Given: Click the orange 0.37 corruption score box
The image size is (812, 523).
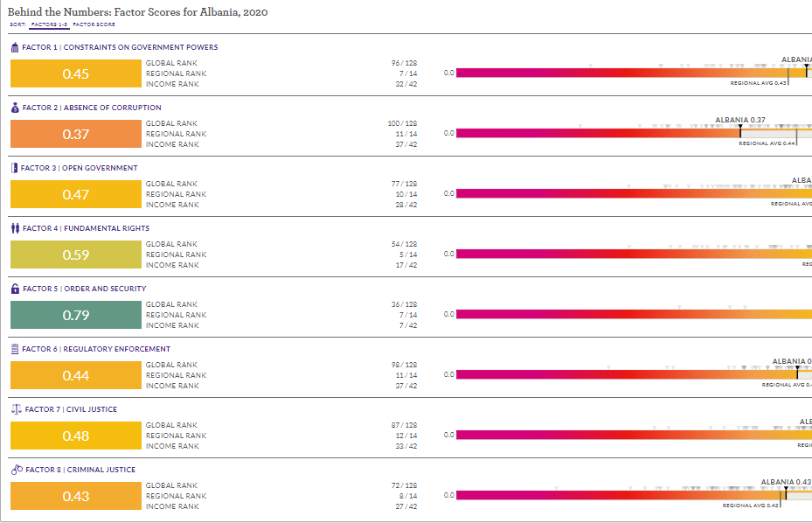Looking at the screenshot, I should (x=76, y=134).
